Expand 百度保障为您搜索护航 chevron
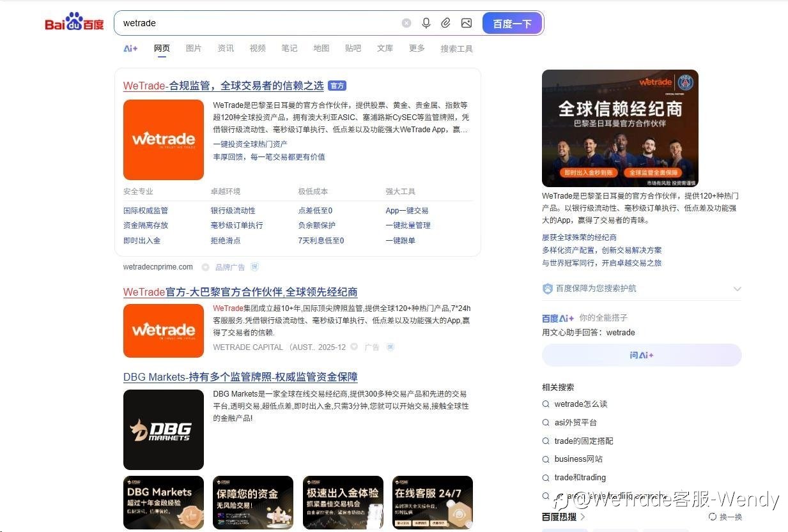 737,289
